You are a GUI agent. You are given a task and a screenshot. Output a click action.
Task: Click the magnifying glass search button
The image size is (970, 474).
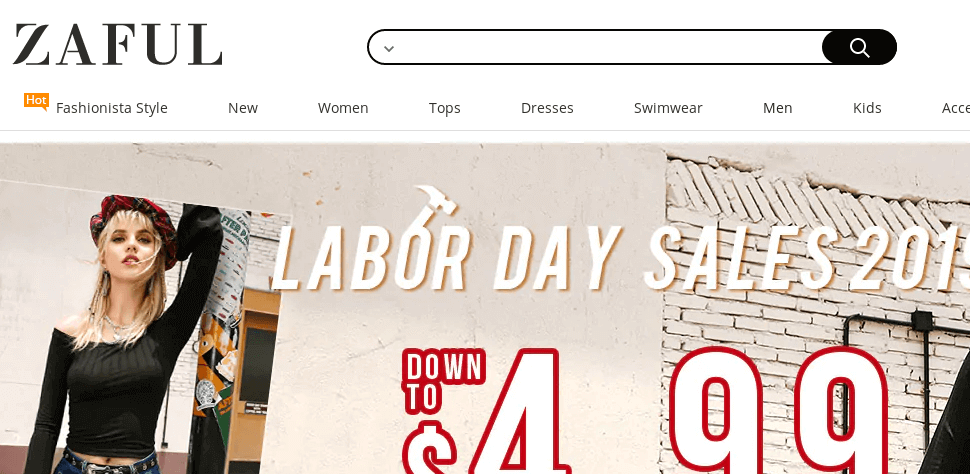coord(859,47)
